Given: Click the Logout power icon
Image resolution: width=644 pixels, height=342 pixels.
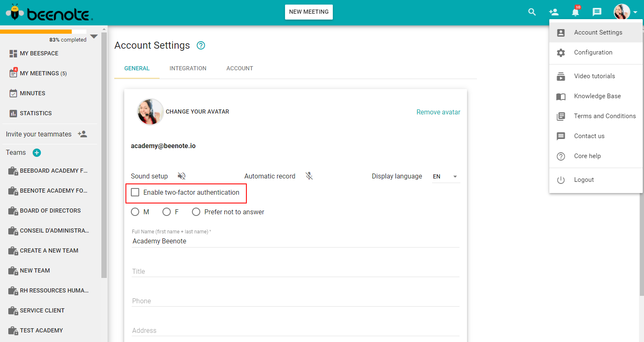Looking at the screenshot, I should [561, 180].
